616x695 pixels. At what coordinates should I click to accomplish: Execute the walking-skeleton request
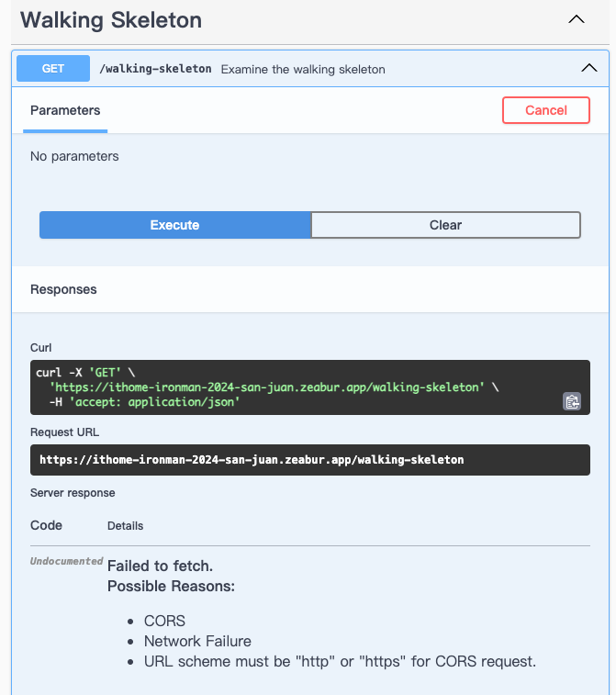pyautogui.click(x=175, y=225)
